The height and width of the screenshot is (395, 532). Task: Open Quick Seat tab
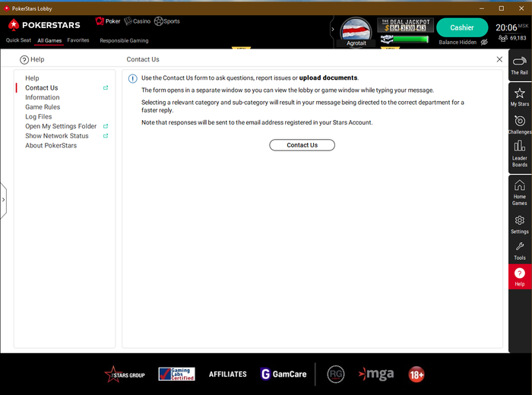pyautogui.click(x=18, y=40)
